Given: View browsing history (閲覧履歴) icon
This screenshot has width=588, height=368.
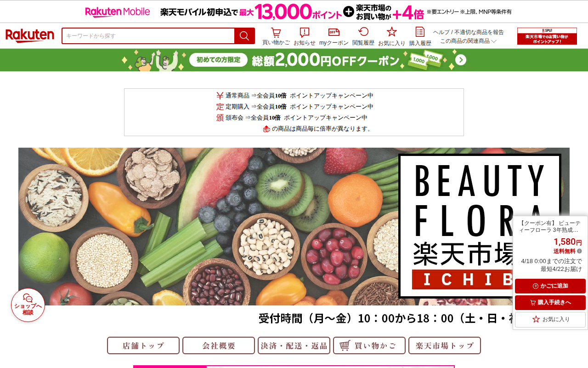Looking at the screenshot, I should (x=363, y=37).
